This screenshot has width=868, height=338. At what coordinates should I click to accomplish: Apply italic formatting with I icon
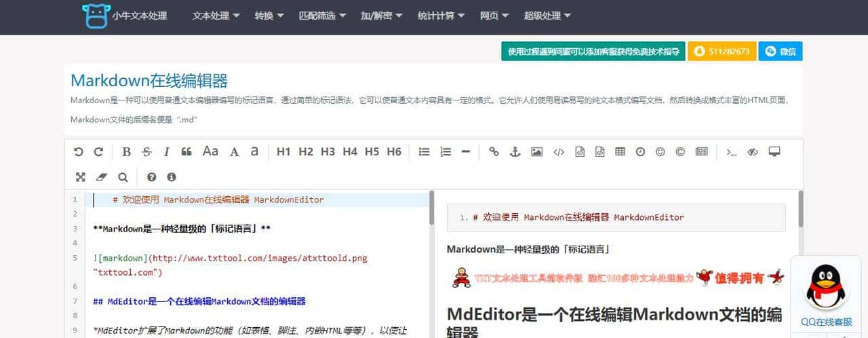[167, 152]
